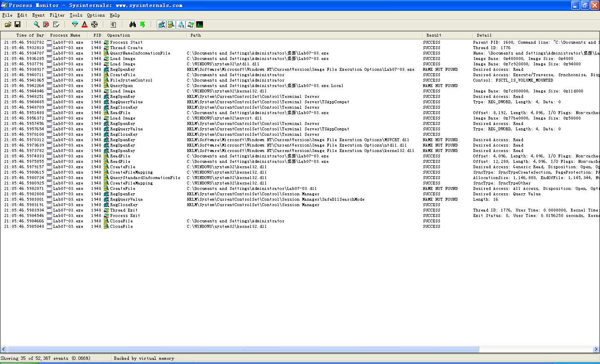Click the Operation column header
Image resolution: width=600 pixels, height=364 pixels.
point(145,35)
